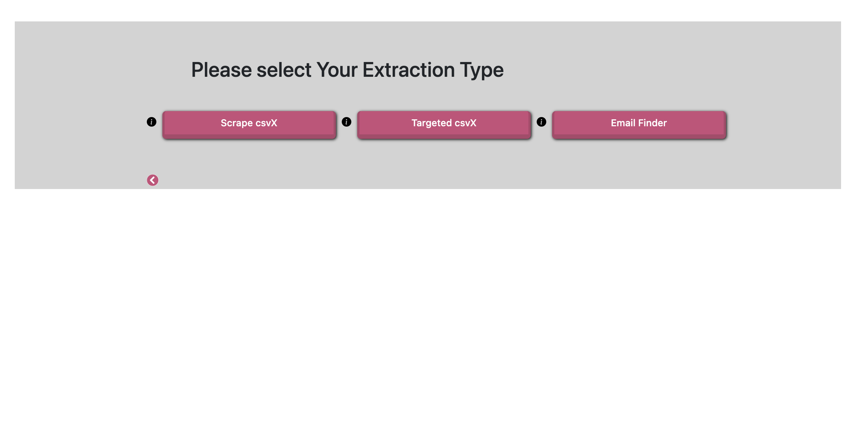Click the 'Please select Your Extraction Type' heading
Viewport: 868px width, 429px height.
(347, 70)
